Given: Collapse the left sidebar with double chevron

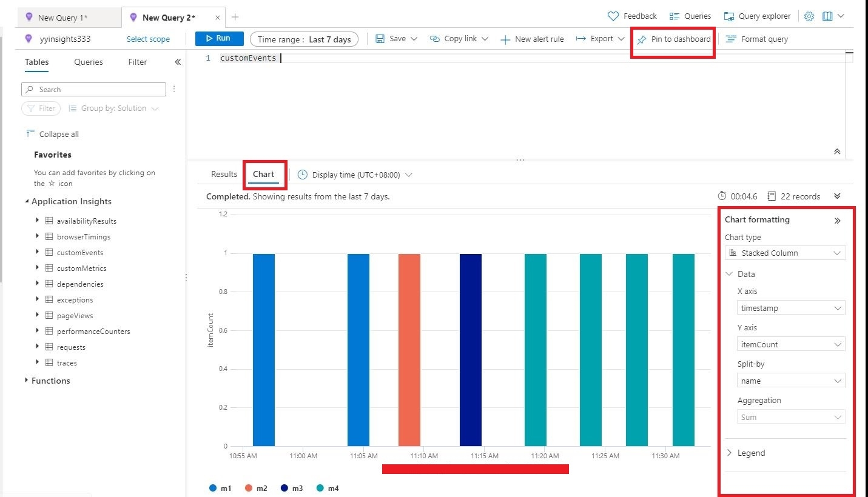Looking at the screenshot, I should click(178, 62).
